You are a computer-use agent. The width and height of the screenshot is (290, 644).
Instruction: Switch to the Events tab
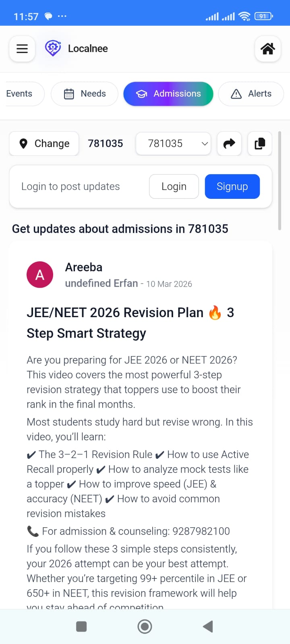click(x=23, y=94)
